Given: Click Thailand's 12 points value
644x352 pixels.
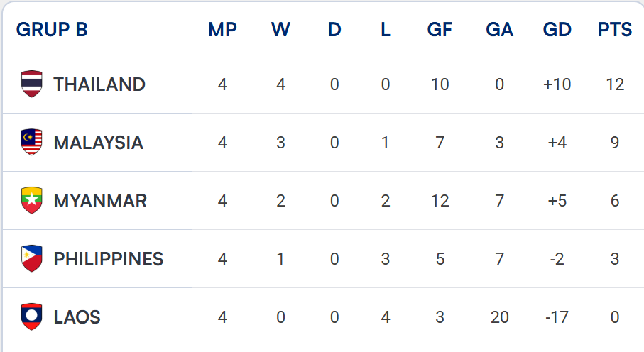Looking at the screenshot, I should (615, 84).
